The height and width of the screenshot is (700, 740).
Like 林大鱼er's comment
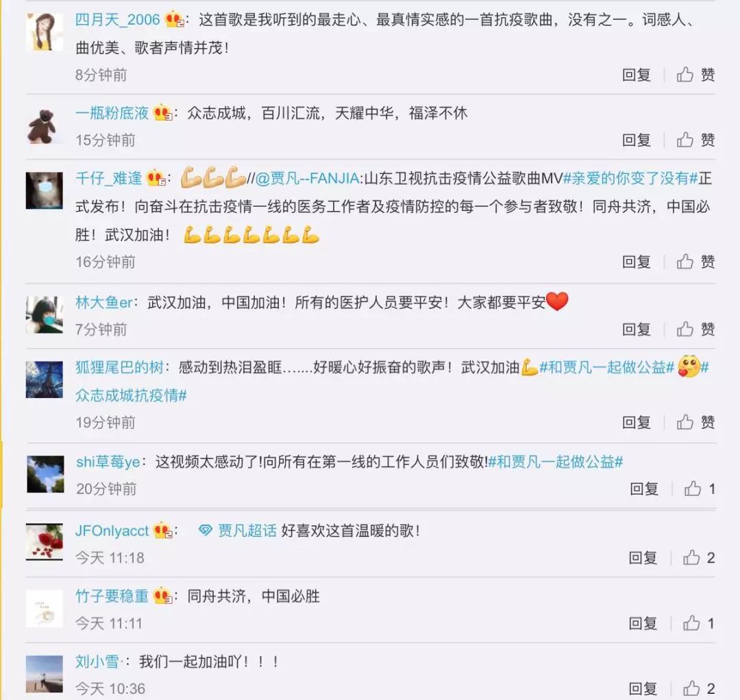click(x=695, y=329)
